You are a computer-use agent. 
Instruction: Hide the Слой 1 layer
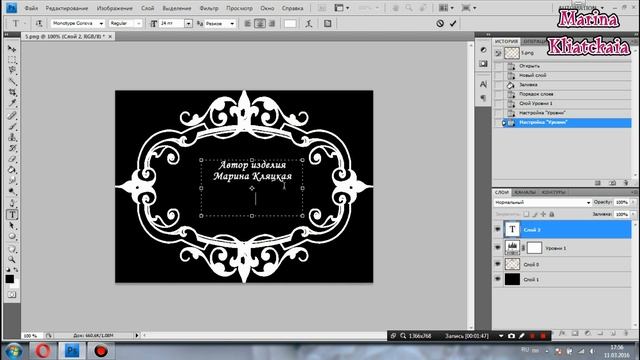click(498, 279)
